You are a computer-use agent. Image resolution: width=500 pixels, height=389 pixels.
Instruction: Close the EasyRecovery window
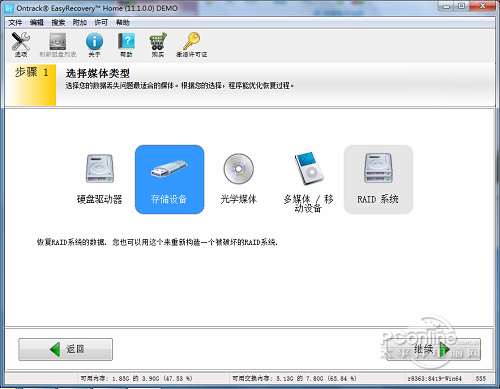[482, 6]
